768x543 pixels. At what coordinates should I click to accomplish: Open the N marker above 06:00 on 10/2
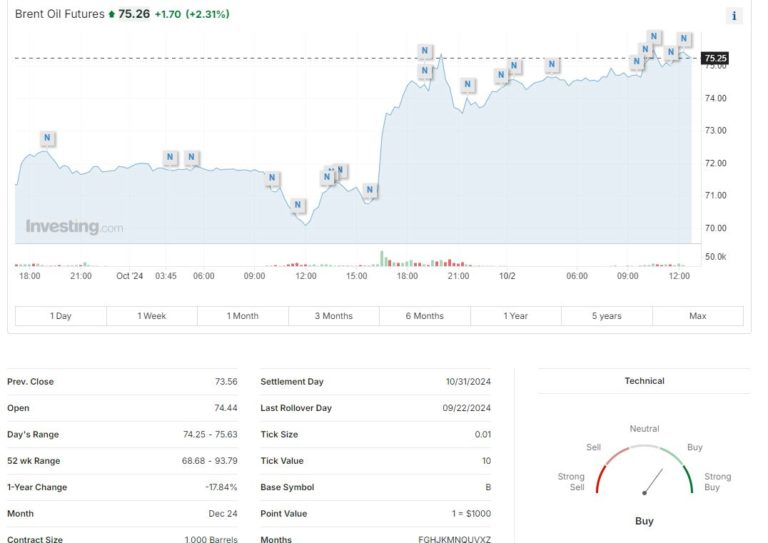click(551, 65)
